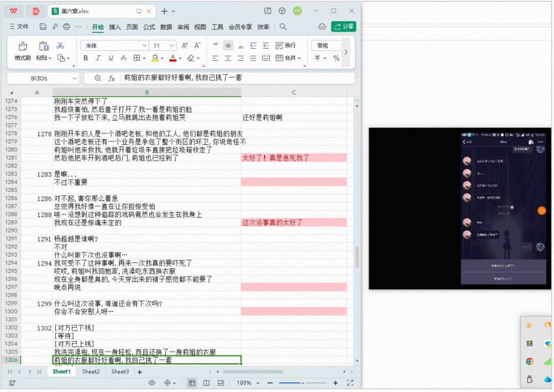
Task: Switch to page layout view in the status bar
Action: (221, 383)
